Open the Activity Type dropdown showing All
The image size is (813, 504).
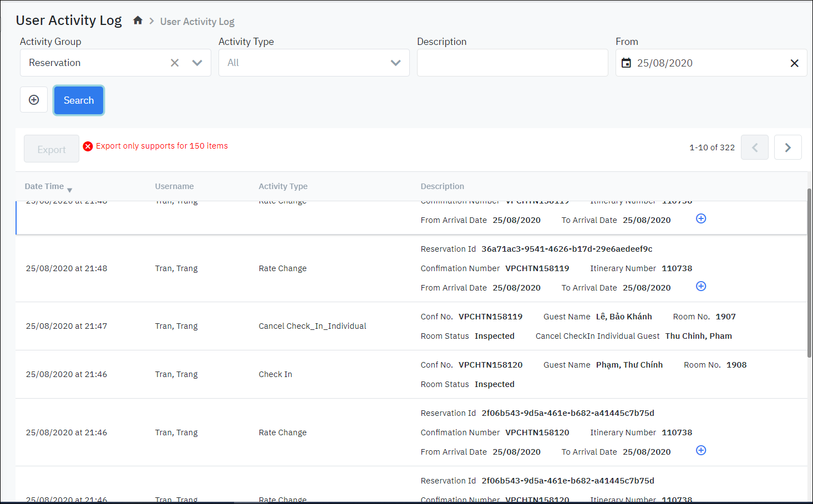click(x=395, y=63)
